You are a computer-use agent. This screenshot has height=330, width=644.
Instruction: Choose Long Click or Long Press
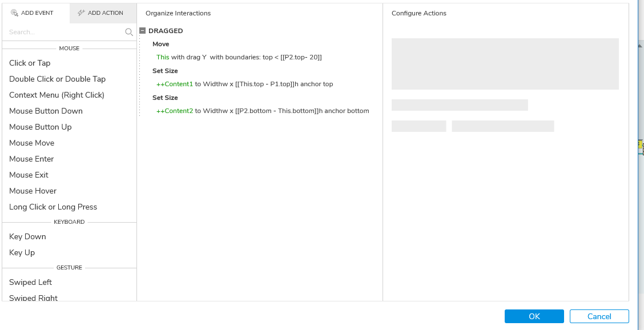(53, 207)
